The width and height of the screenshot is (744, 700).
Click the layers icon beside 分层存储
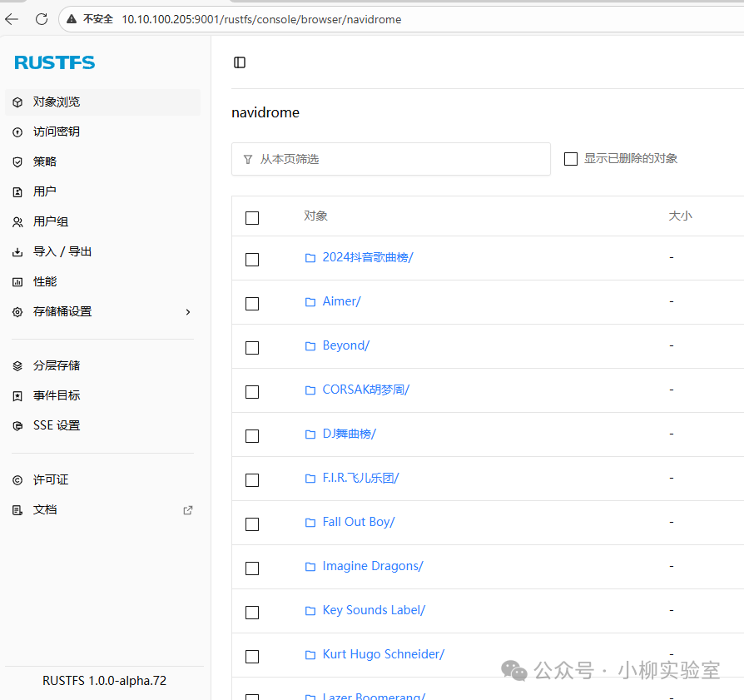(17, 366)
